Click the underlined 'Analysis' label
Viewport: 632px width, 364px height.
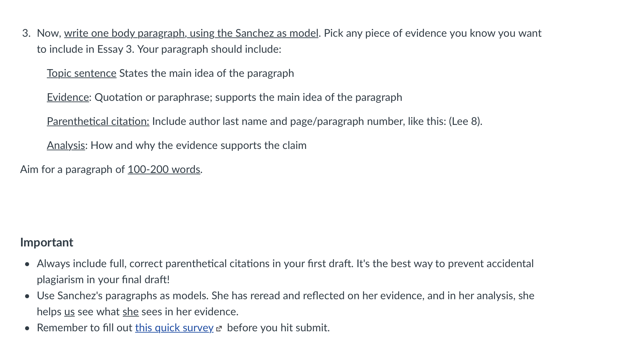coord(66,146)
